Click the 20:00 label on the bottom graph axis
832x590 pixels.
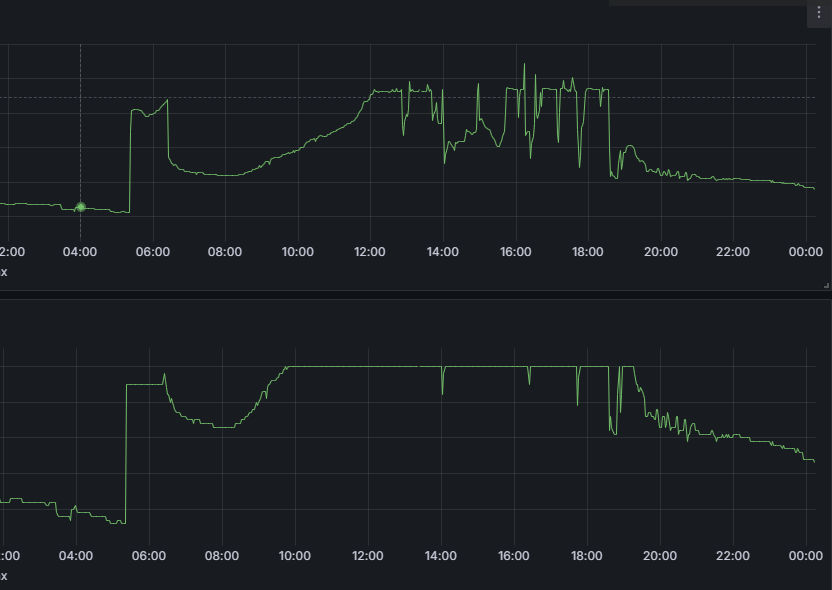[659, 557]
